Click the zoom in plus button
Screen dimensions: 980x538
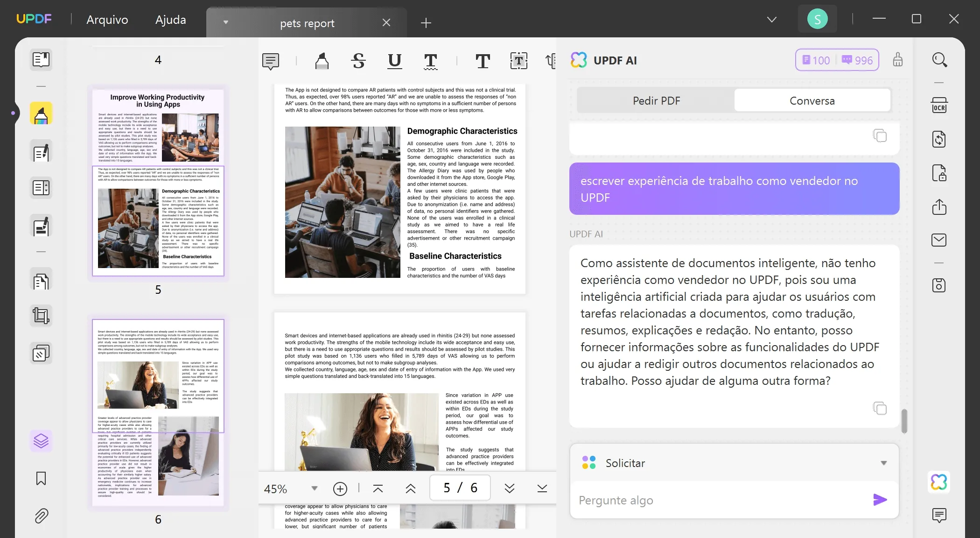click(x=340, y=488)
